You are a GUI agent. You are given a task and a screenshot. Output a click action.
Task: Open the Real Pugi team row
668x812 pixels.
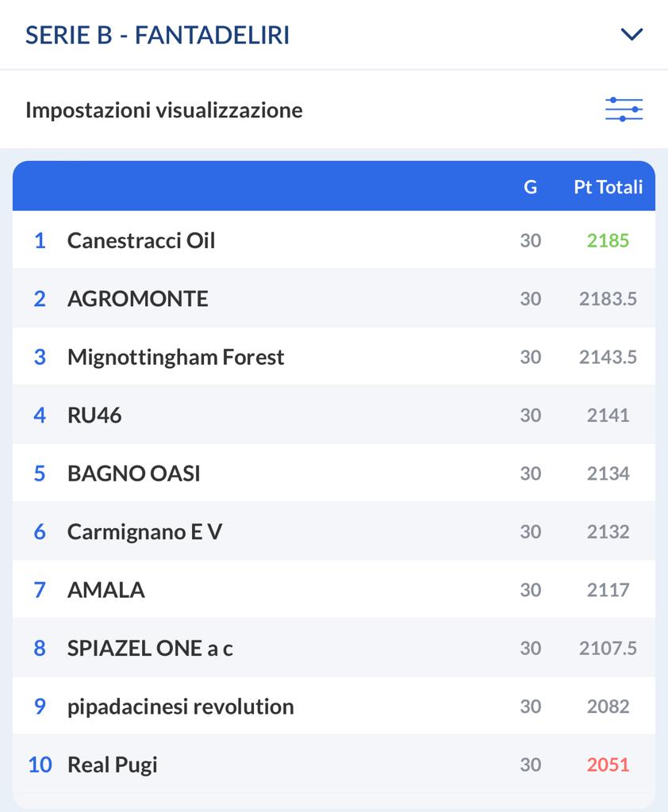click(x=334, y=764)
